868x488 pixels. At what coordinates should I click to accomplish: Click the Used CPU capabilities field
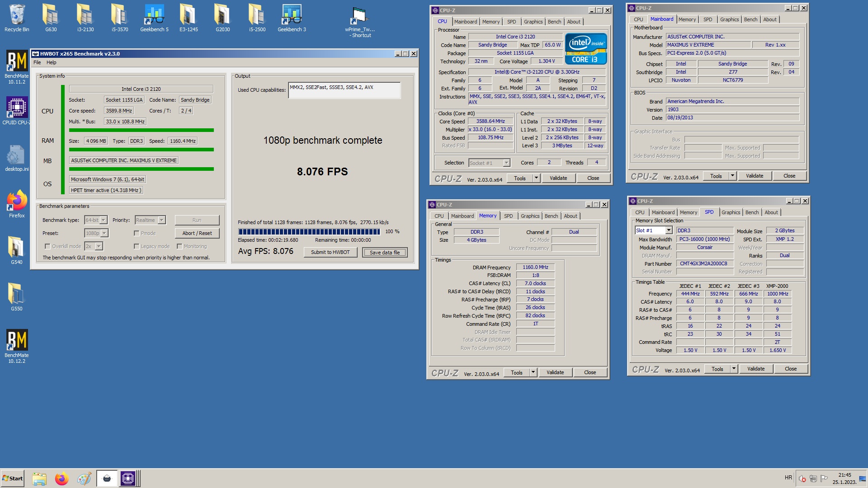click(x=344, y=90)
